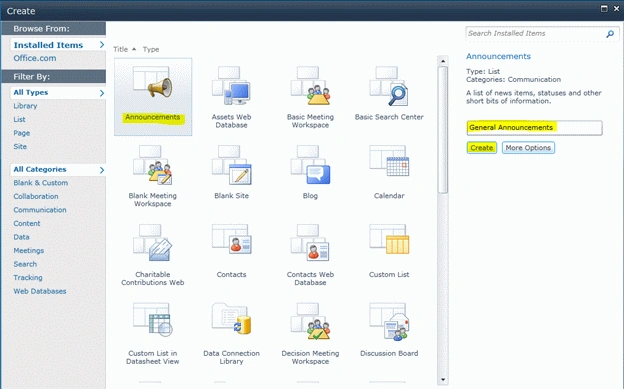Select the Announcements megaphone icon
Screen dimensions: 624x389
point(153,83)
